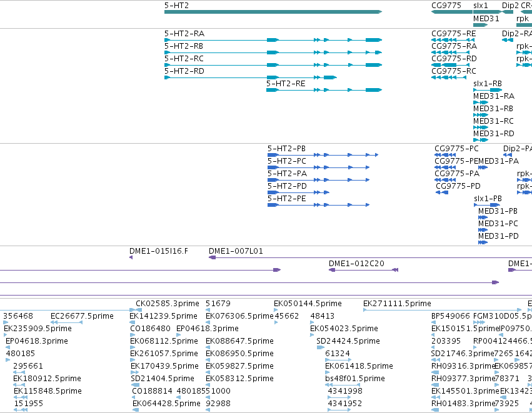Select the CG9775-RC transcript
The image size is (532, 413).
(x=449, y=77)
